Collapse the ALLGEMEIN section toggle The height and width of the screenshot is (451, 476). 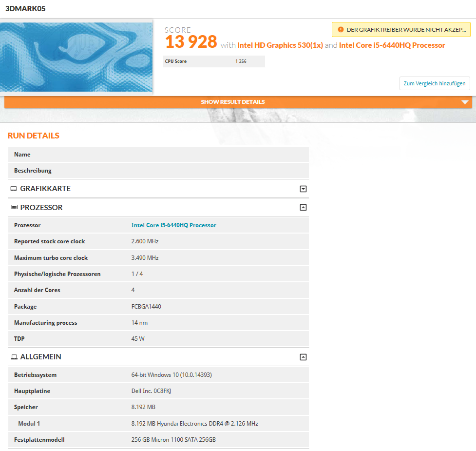pos(303,357)
